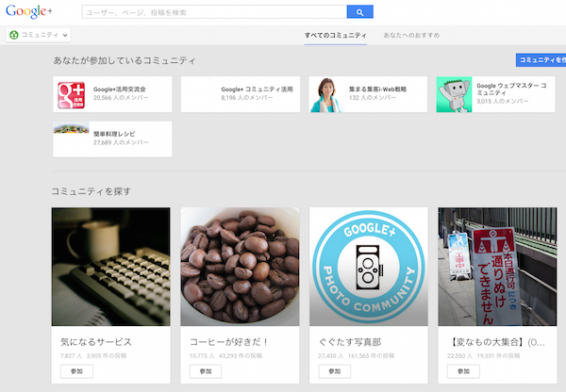
Task: Open 簡単料理レシピ community title
Action: tap(114, 134)
